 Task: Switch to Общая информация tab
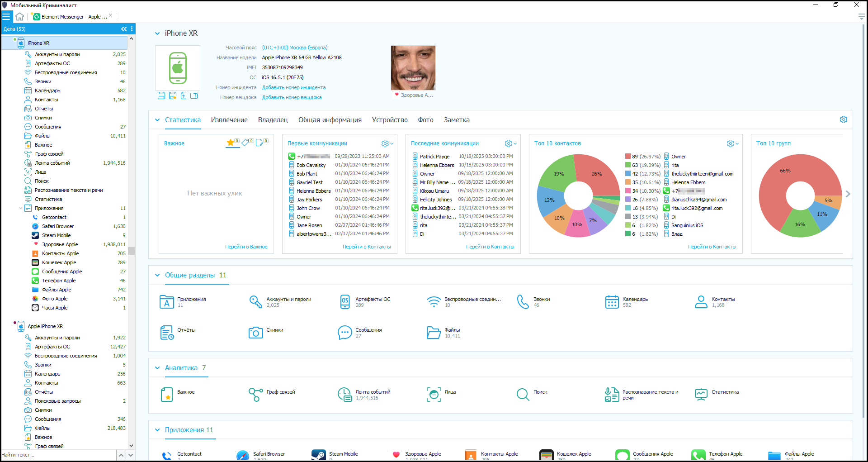[330, 120]
